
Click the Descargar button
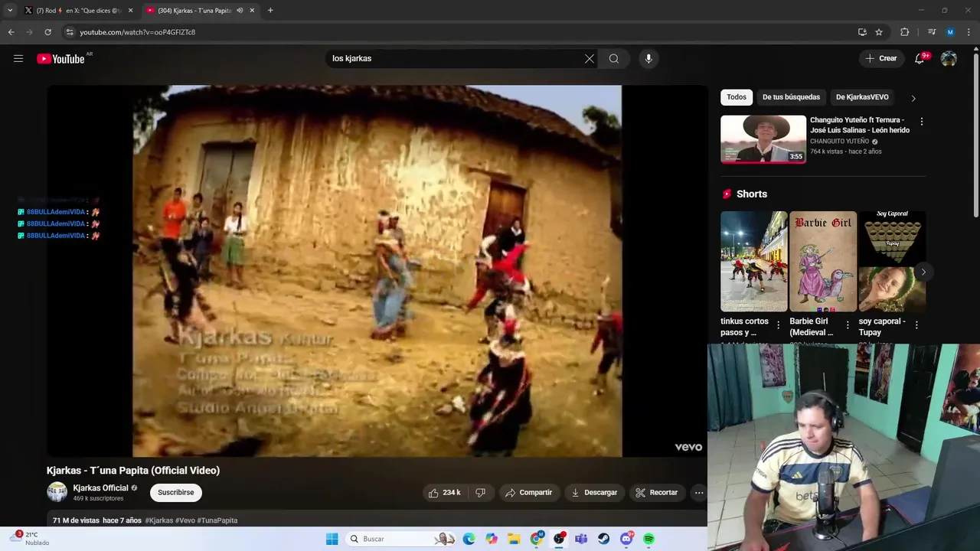click(x=594, y=493)
